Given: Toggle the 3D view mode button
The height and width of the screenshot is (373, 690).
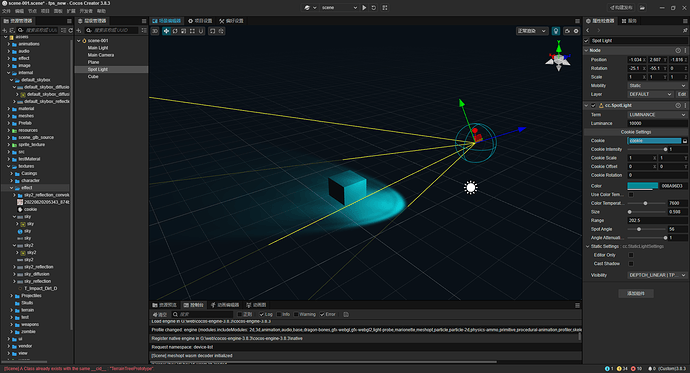Looking at the screenshot, I should pos(155,31).
